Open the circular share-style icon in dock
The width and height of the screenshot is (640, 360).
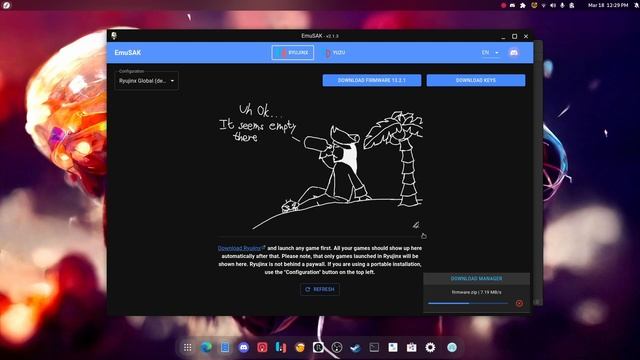tap(337, 347)
